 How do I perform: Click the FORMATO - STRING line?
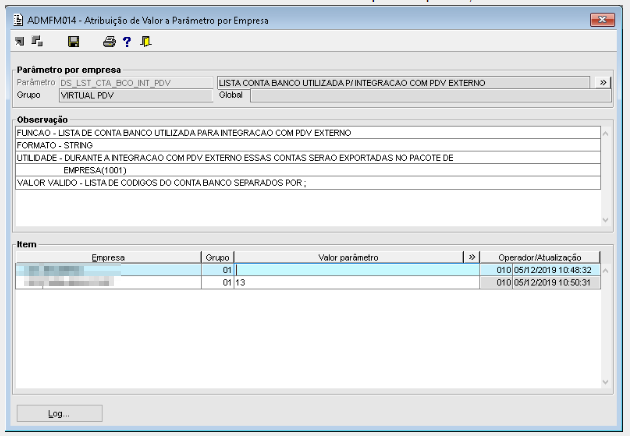[x=308, y=145]
